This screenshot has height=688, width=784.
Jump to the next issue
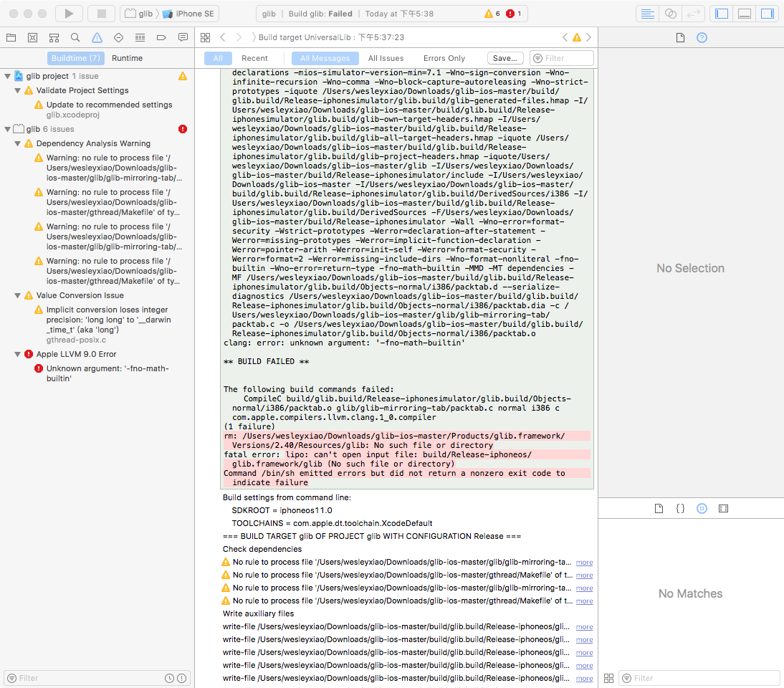pos(588,37)
